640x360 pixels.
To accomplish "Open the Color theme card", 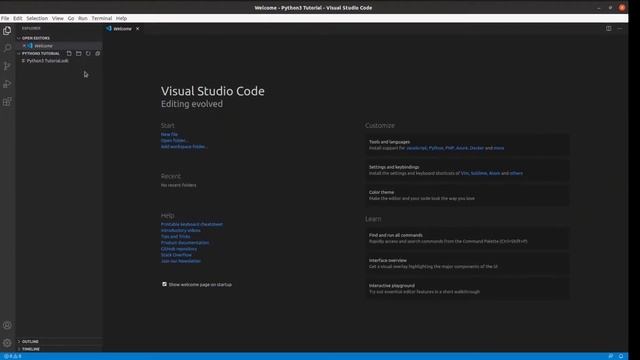I will pos(467,195).
